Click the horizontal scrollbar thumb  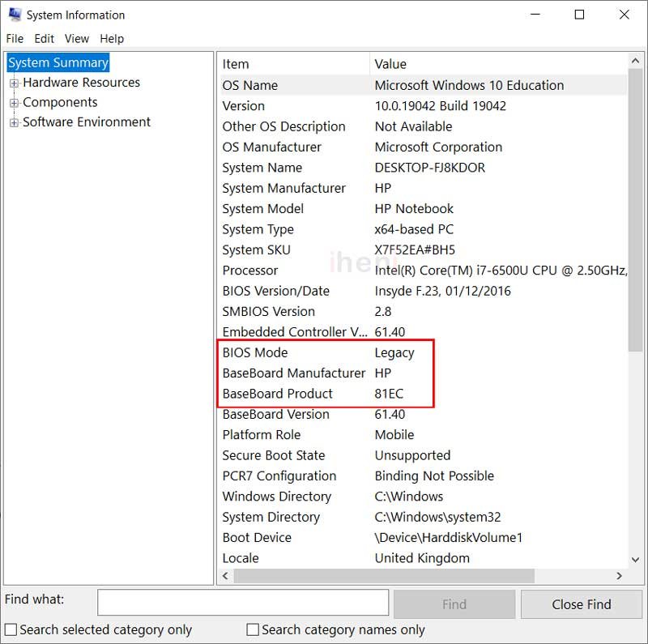pyautogui.click(x=384, y=576)
